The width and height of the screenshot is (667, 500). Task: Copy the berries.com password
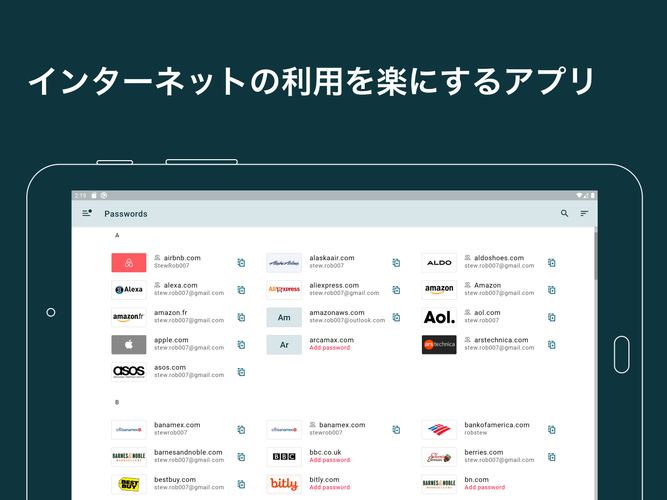click(x=552, y=457)
